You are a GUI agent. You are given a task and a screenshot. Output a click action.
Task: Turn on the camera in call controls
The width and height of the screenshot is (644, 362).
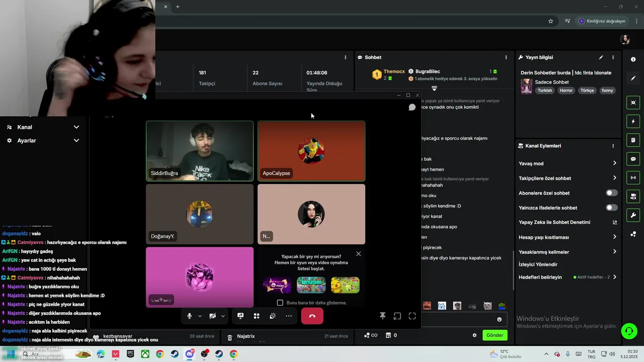(212, 316)
